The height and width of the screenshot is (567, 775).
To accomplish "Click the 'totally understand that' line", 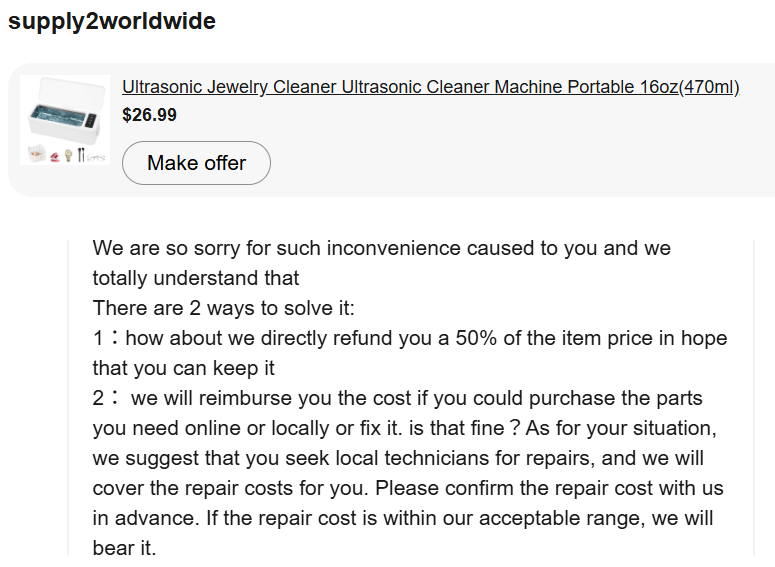I will click(196, 278).
